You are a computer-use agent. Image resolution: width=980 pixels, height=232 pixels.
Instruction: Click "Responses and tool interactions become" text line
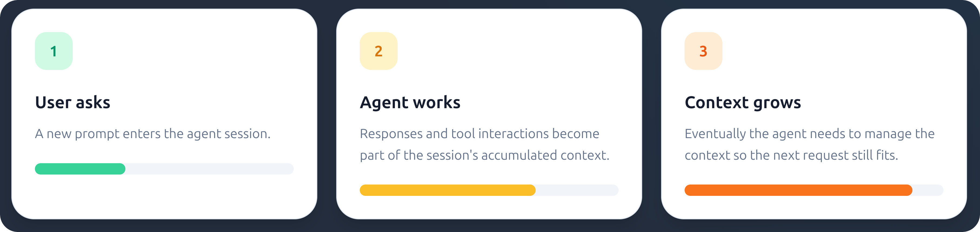[x=479, y=134]
